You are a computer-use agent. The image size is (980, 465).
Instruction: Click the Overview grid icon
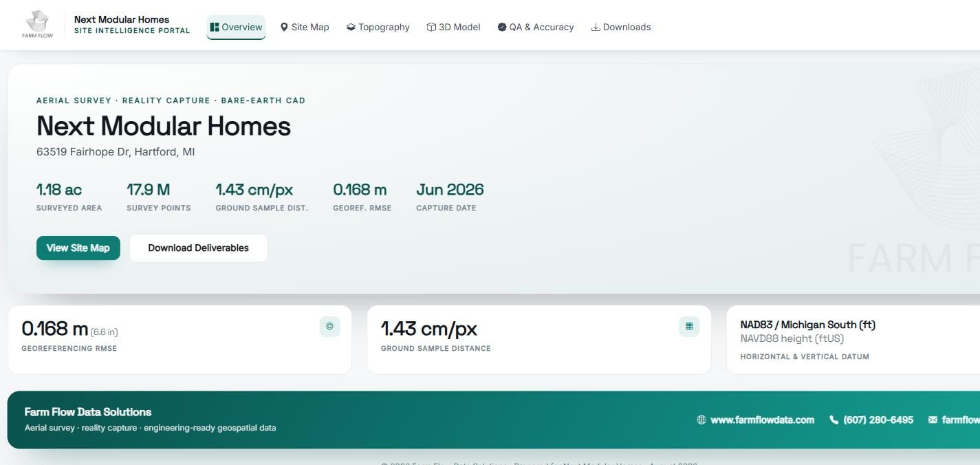[215, 28]
